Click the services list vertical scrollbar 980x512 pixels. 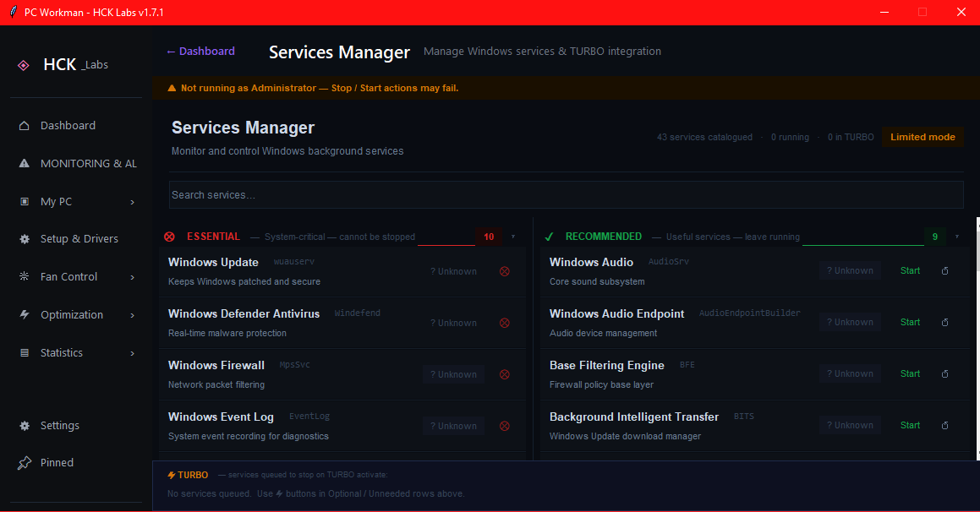click(x=977, y=339)
